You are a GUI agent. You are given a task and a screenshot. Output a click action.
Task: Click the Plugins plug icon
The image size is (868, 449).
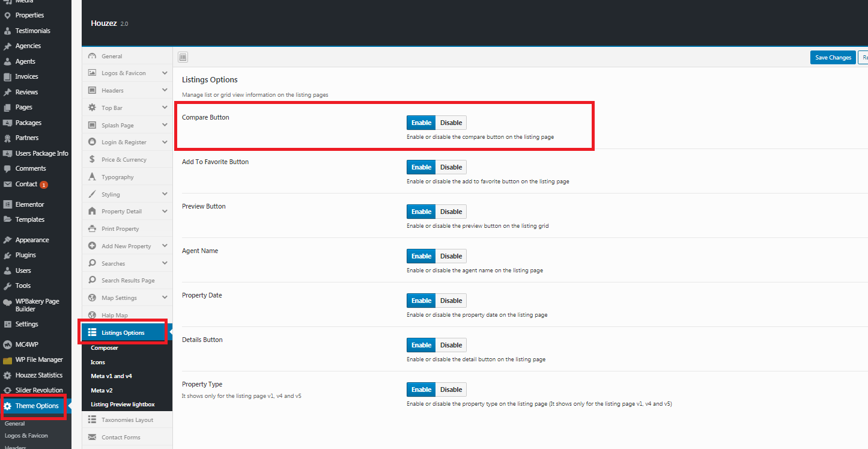pos(7,255)
